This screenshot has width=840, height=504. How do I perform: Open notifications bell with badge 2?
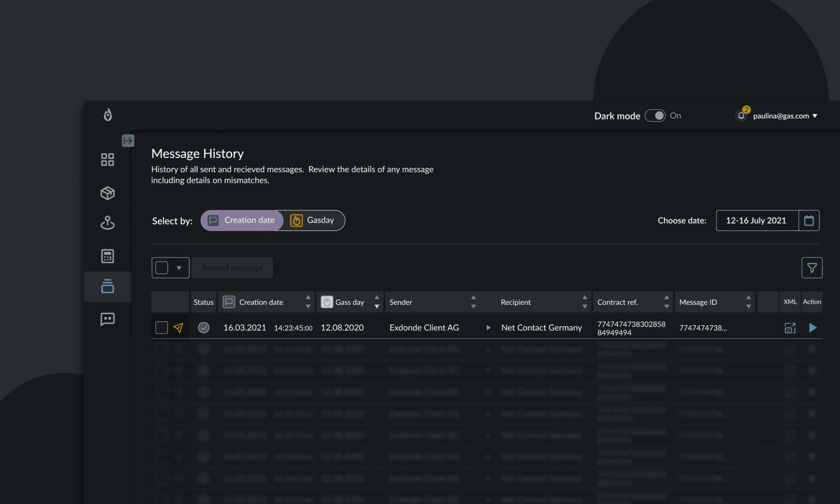click(742, 115)
